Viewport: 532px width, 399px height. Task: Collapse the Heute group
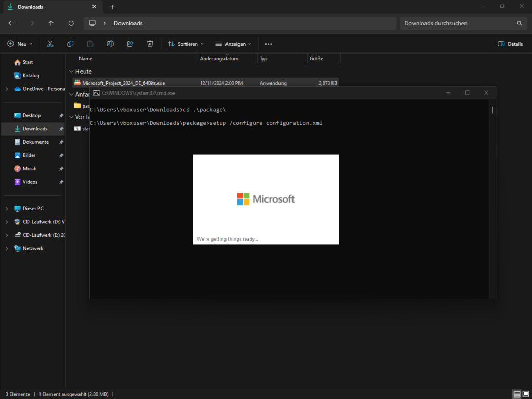71,72
